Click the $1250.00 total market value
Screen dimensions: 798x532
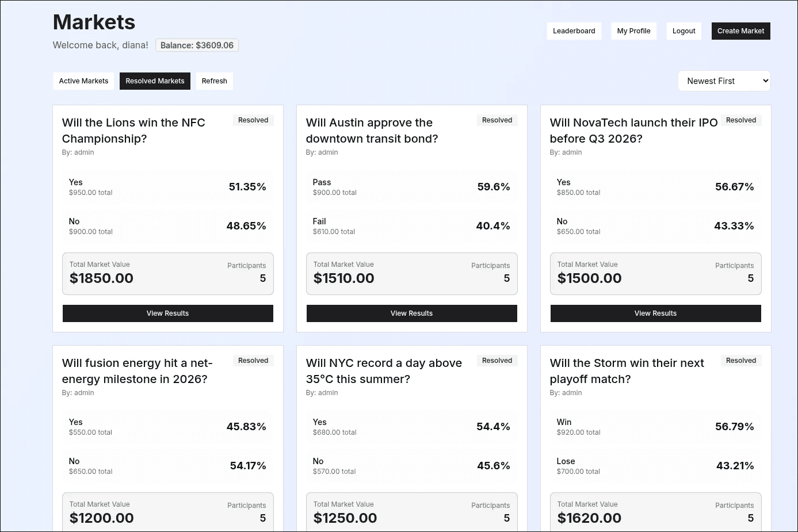click(345, 518)
